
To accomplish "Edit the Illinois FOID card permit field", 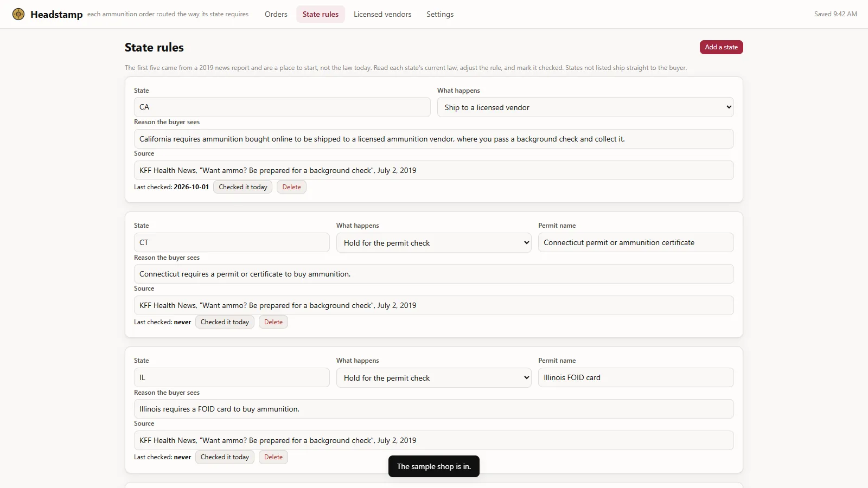I will click(x=636, y=377).
